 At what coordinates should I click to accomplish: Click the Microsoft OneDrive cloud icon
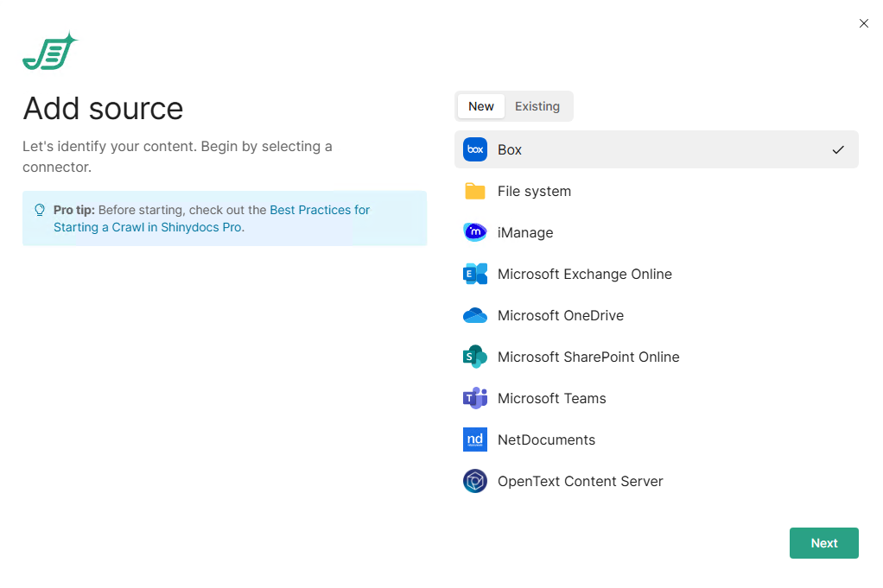point(475,315)
